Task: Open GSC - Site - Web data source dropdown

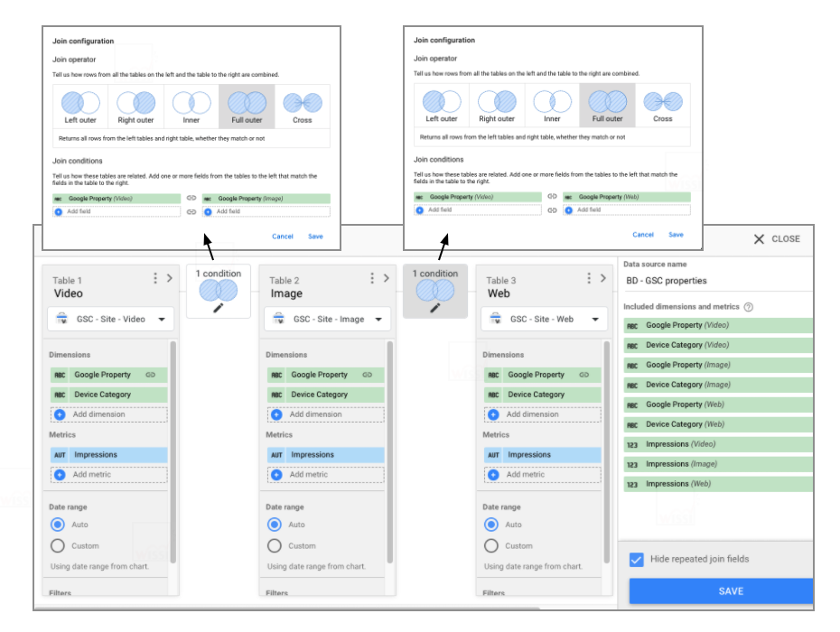Action: pyautogui.click(x=545, y=320)
